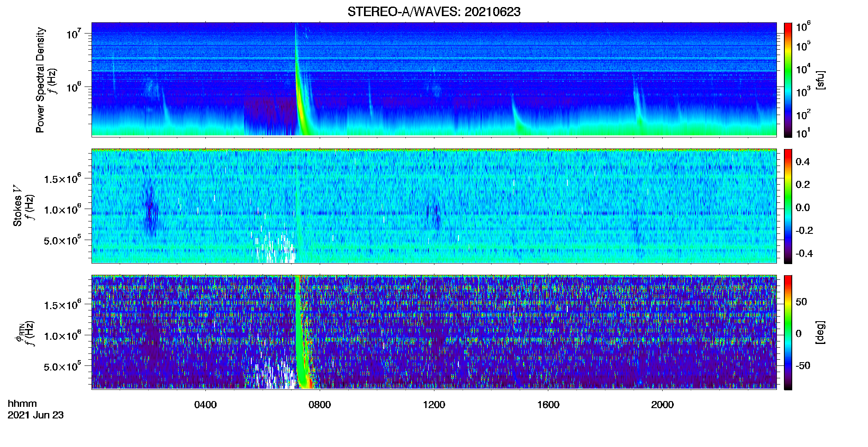868x447 pixels.
Task: Click the -0.4 tick on Stokes V colorbar
Action: 804,254
